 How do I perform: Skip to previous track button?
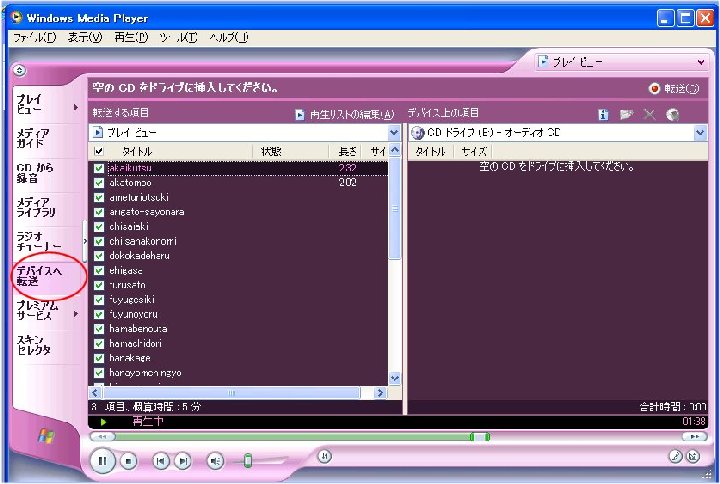[161, 461]
